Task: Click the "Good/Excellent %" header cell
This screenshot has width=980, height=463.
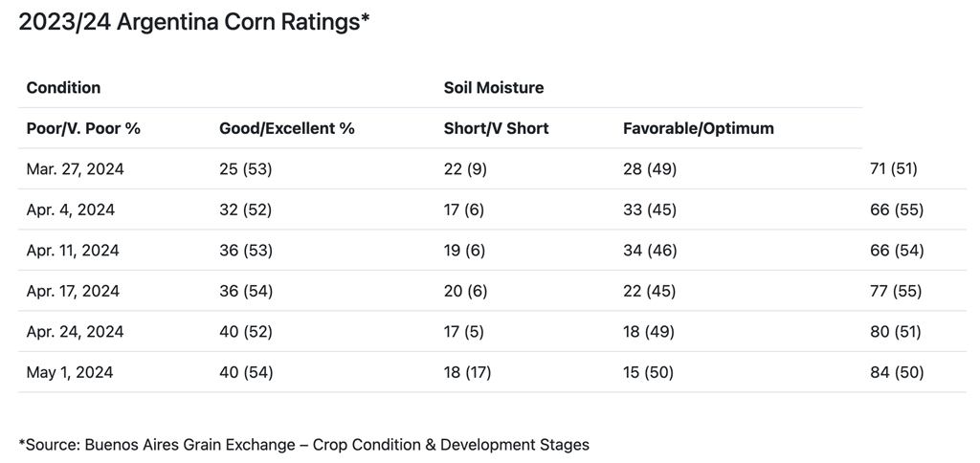Action: pos(287,128)
